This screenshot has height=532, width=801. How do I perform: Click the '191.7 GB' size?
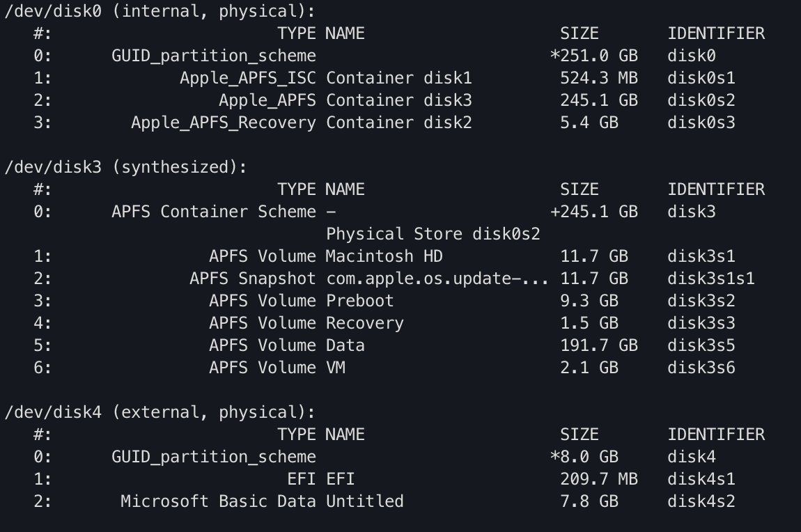[599, 345]
